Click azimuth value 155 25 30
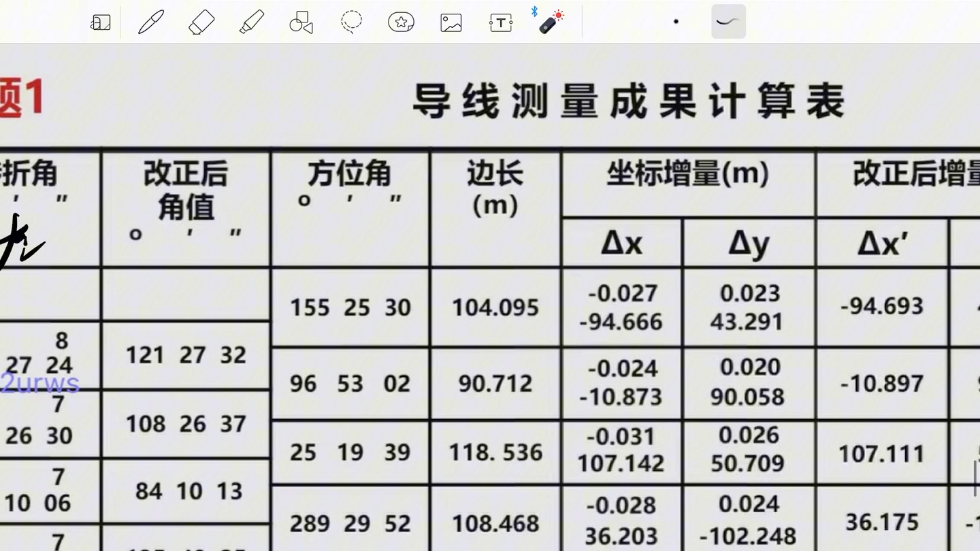Screen dimensions: 980x551 click(350, 307)
